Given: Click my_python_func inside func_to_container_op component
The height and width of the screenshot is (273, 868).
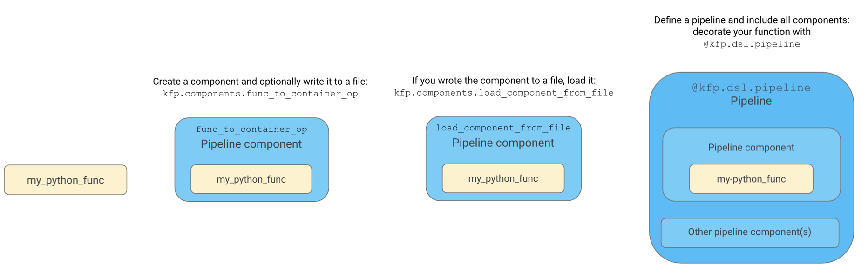Looking at the screenshot, I should point(251,179).
